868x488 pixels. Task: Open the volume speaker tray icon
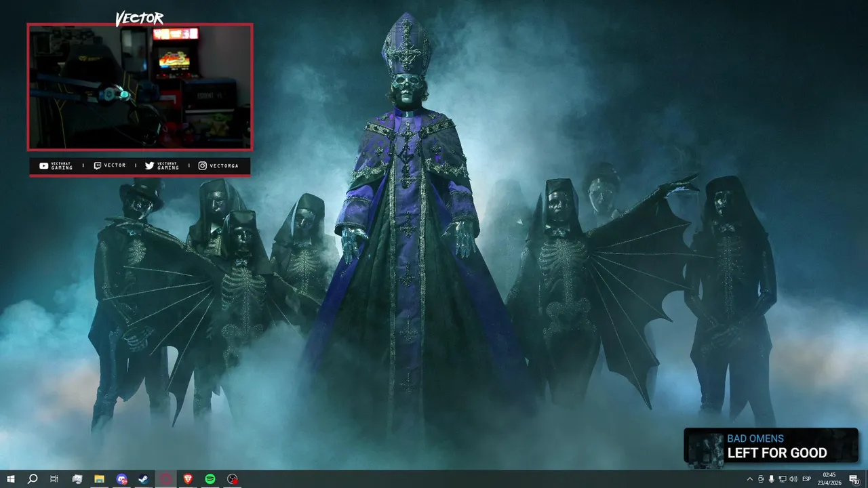[793, 479]
